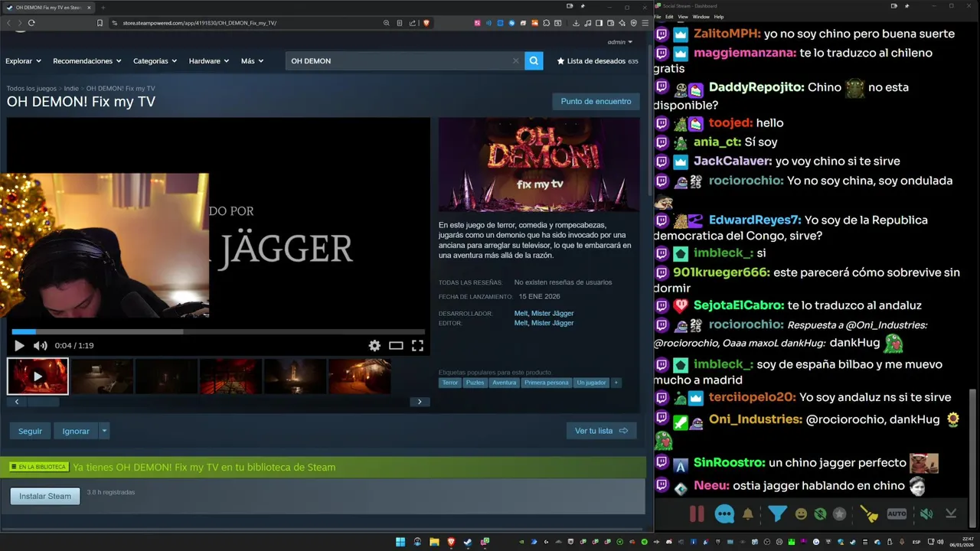Switch trailer to theater mode
The height and width of the screenshot is (551, 980).
[396, 345]
